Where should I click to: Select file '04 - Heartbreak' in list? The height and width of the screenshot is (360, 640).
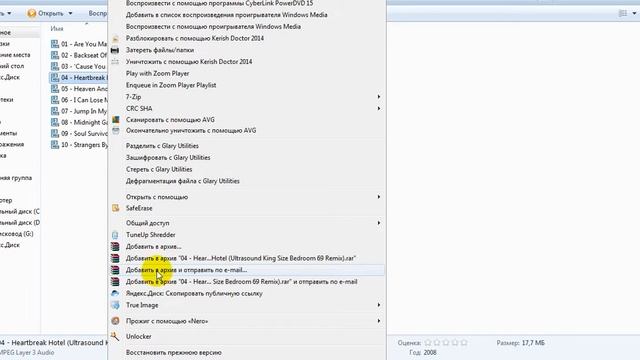click(79, 78)
